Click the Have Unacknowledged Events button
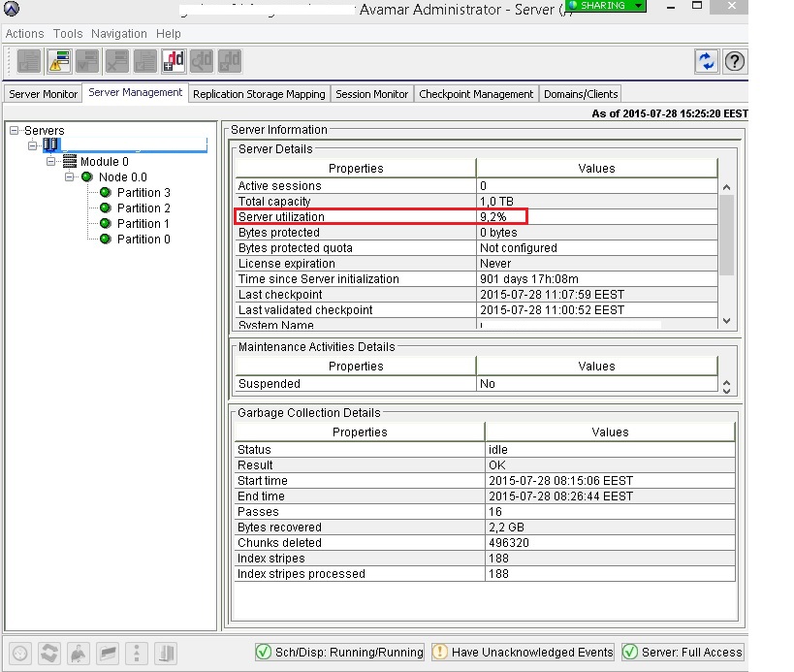Image resolution: width=794 pixels, height=672 pixels. point(523,652)
